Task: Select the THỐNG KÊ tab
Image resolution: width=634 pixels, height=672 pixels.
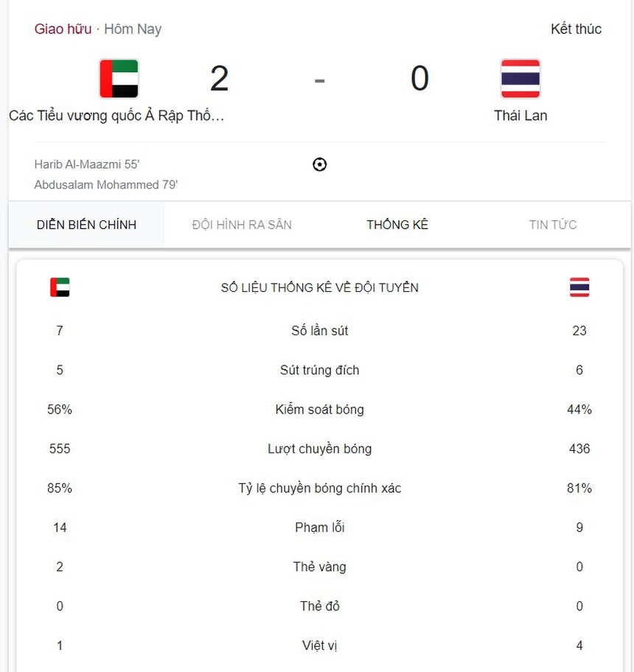Action: click(x=397, y=225)
